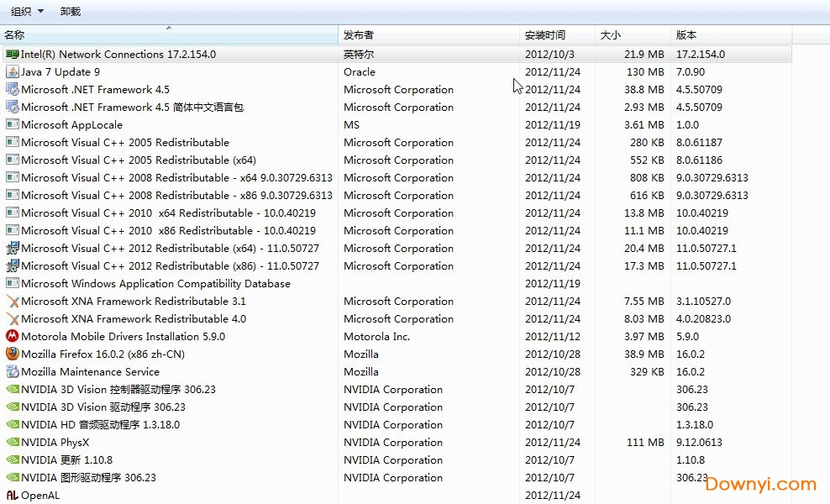830x504 pixels.
Task: Select the OpenAL icon
Action: pos(13,495)
